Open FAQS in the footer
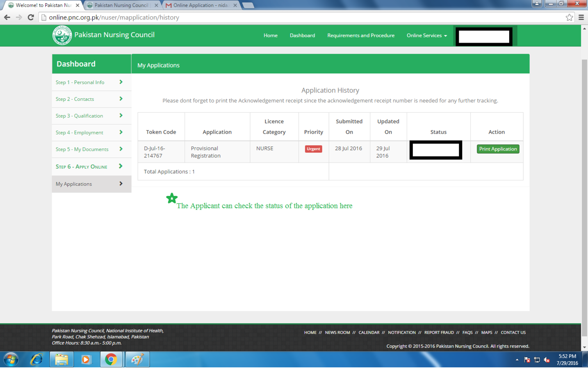Viewport: 588px width, 369px height. click(467, 333)
